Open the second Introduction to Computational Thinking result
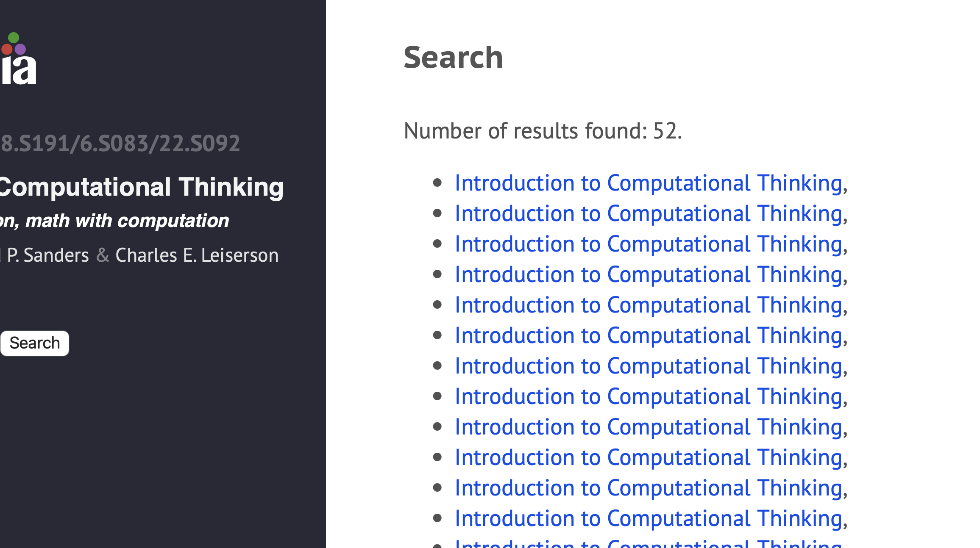 pos(648,214)
